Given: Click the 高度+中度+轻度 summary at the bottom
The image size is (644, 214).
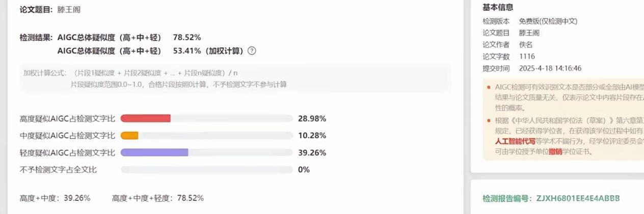Looking at the screenshot, I should pos(157,198).
